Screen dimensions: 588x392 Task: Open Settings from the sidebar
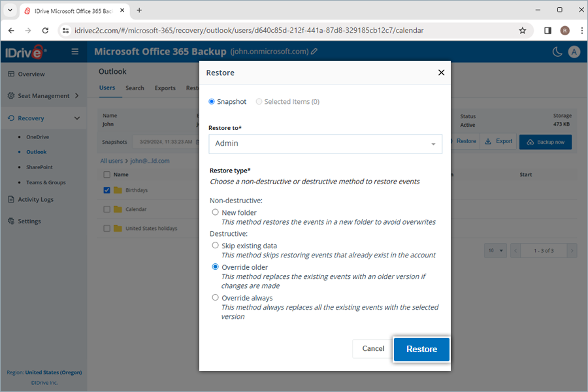click(x=34, y=221)
